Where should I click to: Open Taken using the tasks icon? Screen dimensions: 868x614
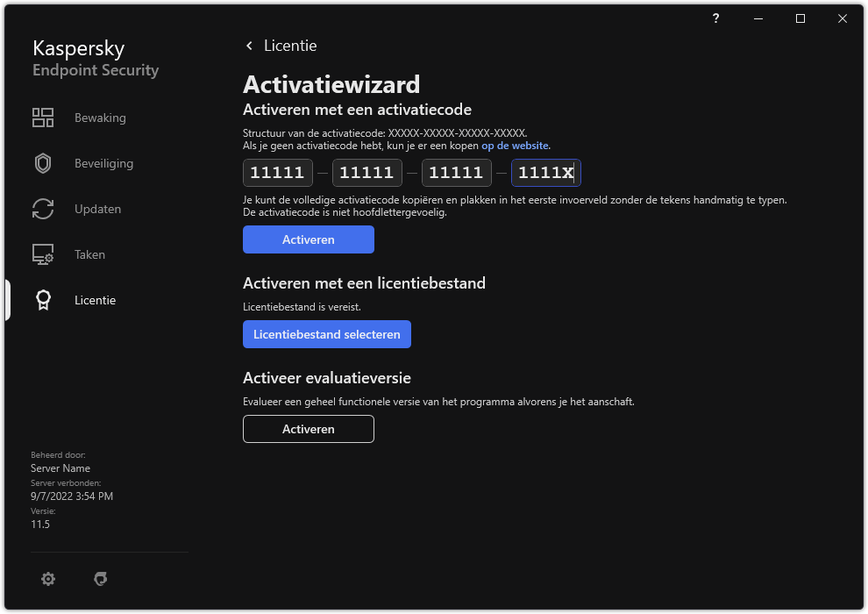(x=42, y=253)
